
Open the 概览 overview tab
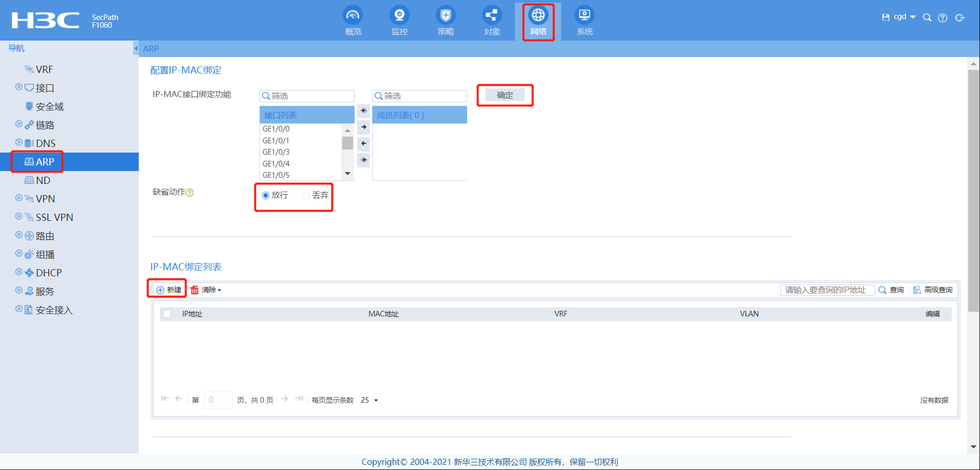pyautogui.click(x=353, y=21)
